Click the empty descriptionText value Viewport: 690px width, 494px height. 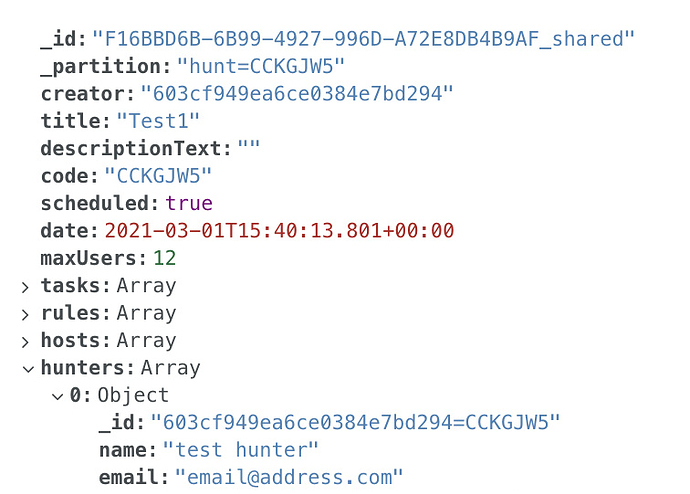249,149
